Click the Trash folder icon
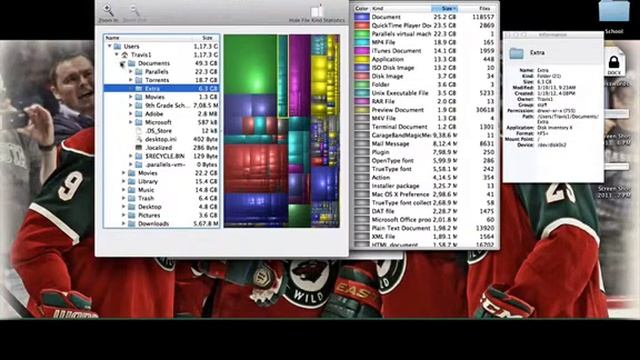The height and width of the screenshot is (360, 640). click(x=132, y=198)
